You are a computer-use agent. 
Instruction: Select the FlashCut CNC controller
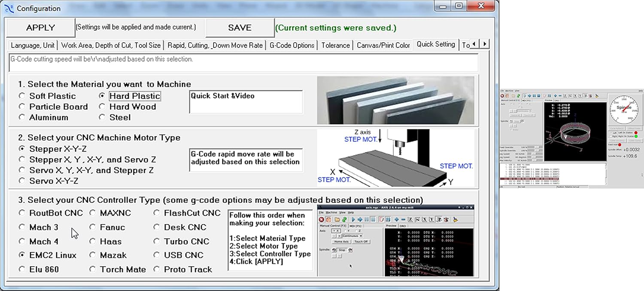tap(157, 213)
